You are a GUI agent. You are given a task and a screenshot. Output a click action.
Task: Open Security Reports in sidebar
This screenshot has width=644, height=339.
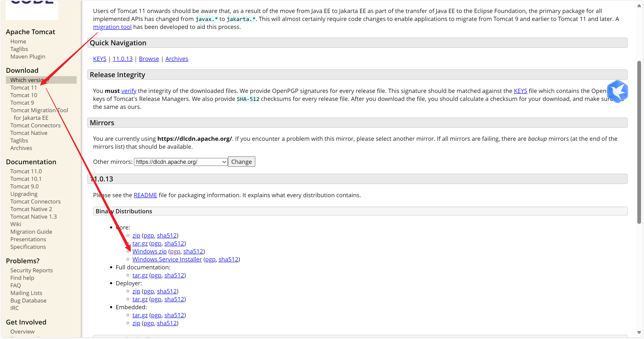click(x=31, y=270)
